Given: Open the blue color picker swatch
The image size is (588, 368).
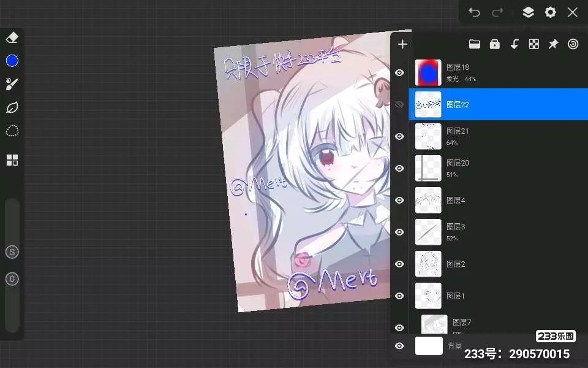Looking at the screenshot, I should (x=12, y=61).
